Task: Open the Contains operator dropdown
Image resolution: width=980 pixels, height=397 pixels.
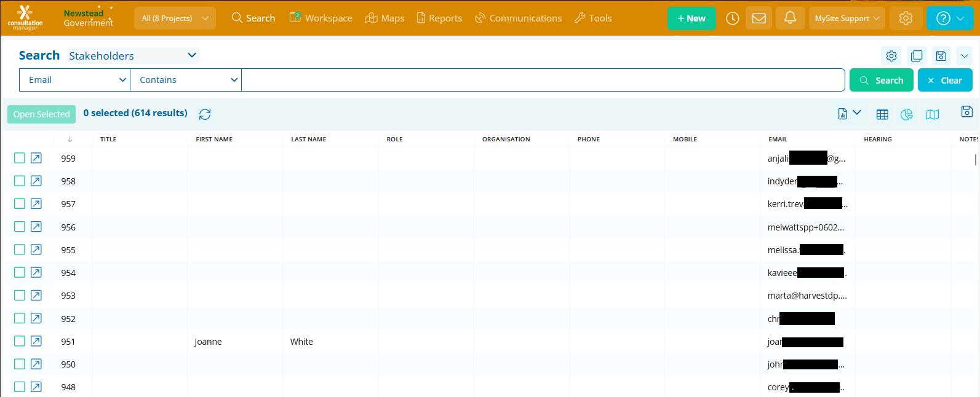Action: 186,80
